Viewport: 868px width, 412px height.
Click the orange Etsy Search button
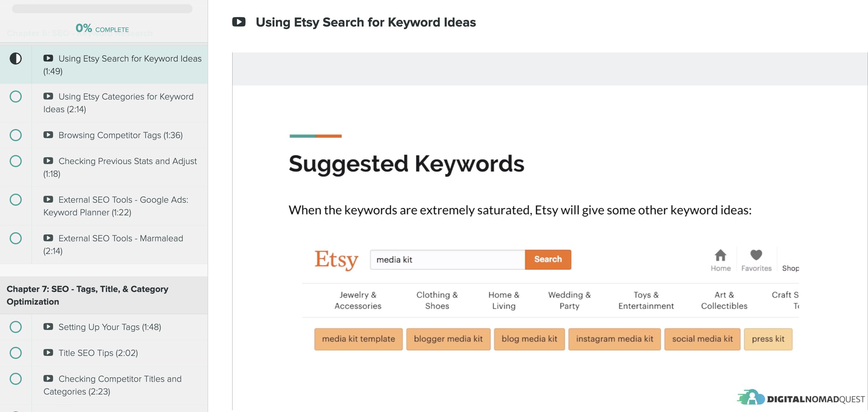548,259
